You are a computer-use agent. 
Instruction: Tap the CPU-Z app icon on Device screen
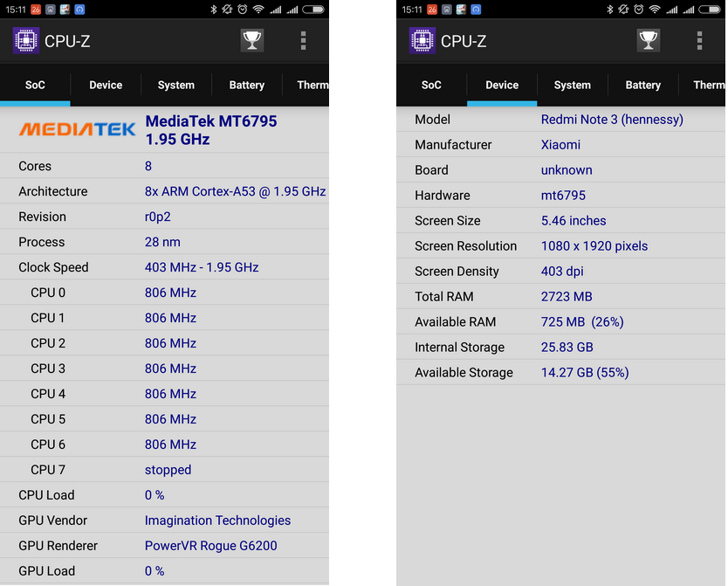(422, 41)
